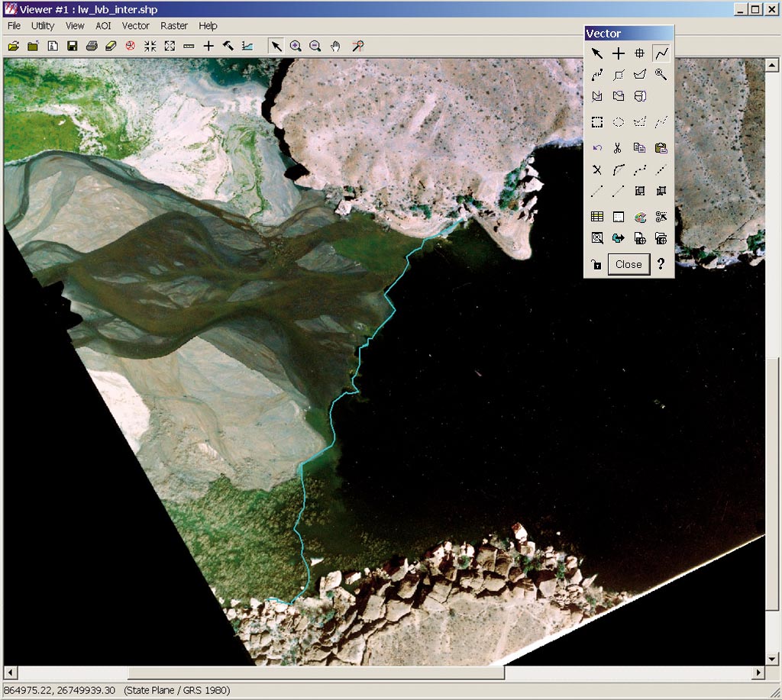Screen dimensions: 782x700
Task: Click the inward arrows zoom icon
Action: coord(150,47)
